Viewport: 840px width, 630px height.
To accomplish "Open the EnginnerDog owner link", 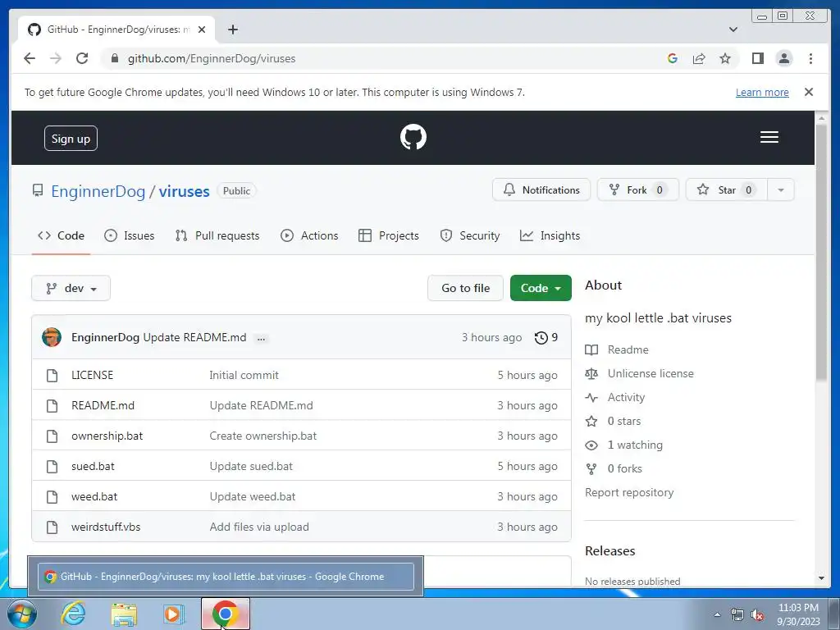I will pos(98,191).
